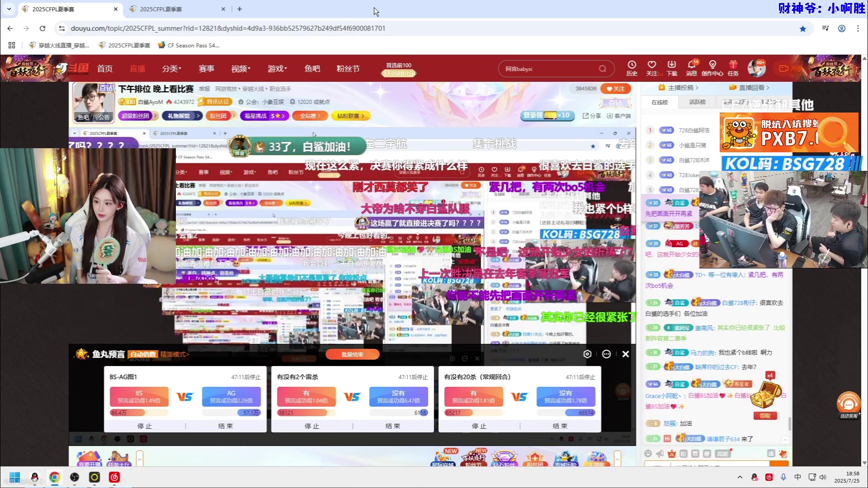Screen dimensions: 868x488
Task: Open the Chrome three-dot menu
Action: click(858, 28)
